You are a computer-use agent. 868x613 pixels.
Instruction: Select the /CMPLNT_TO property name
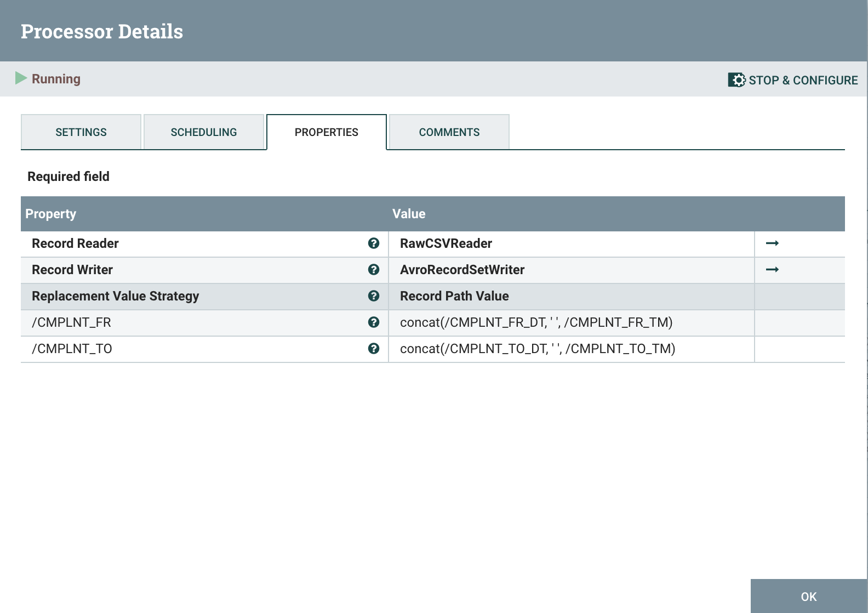pos(72,349)
